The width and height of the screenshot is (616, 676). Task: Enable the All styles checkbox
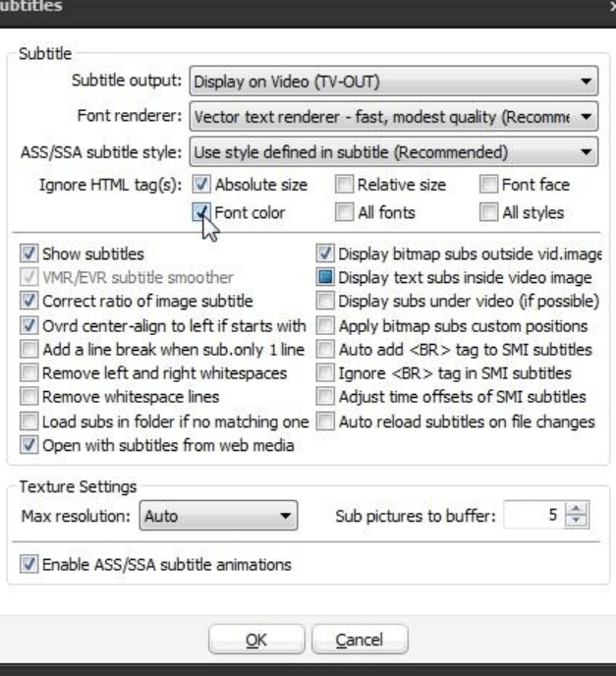(488, 212)
